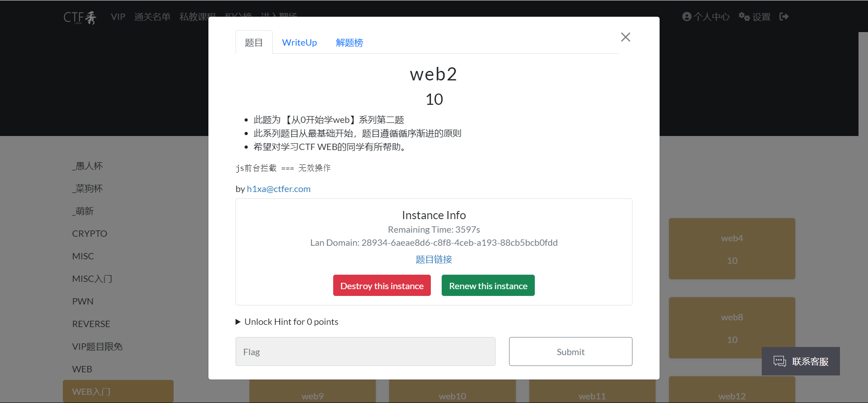The height and width of the screenshot is (403, 868).
Task: Open the 题目链接 instance link
Action: click(434, 259)
